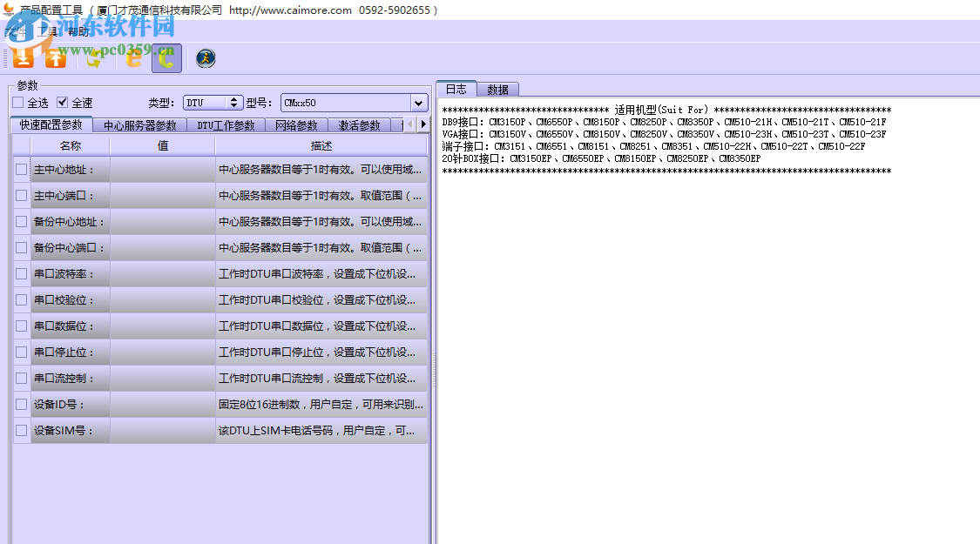Click the highlighted green 'c' toolbar icon
Image resolution: width=980 pixels, height=544 pixels.
tap(166, 58)
